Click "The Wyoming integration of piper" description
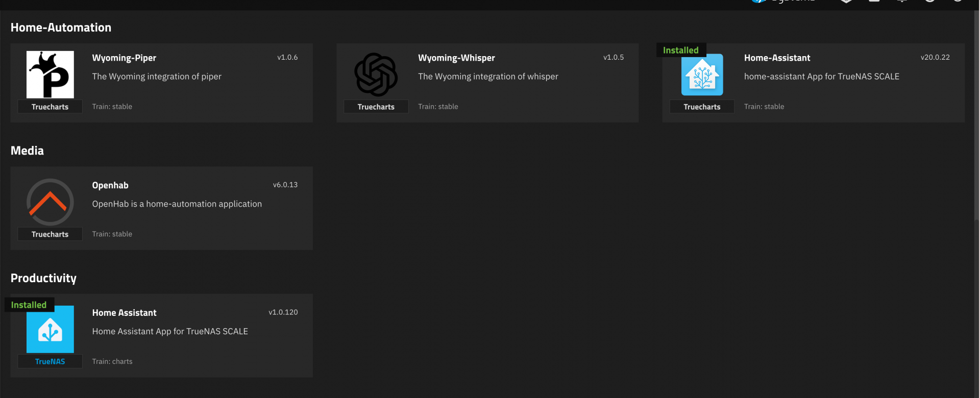The image size is (980, 398). pyautogui.click(x=157, y=77)
